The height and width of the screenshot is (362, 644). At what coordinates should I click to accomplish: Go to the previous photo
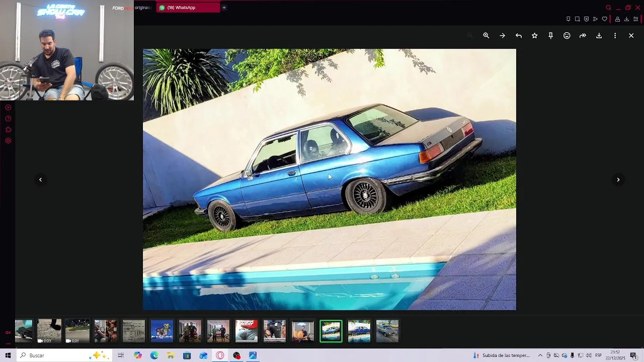click(41, 179)
